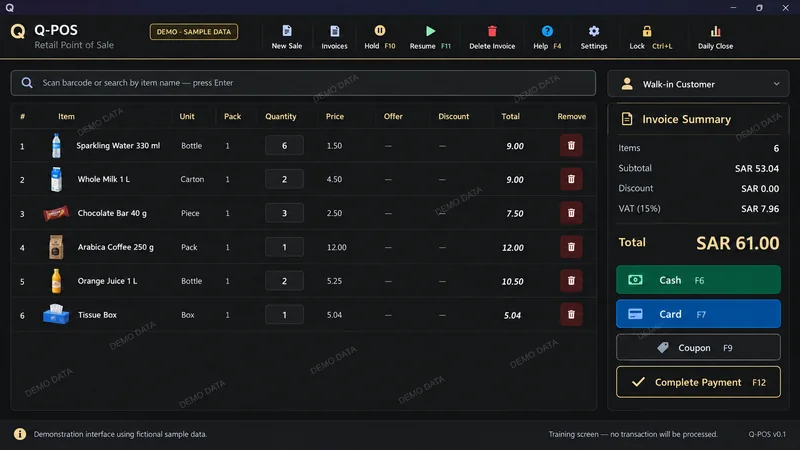Click the SAR 7.96 VAT value

[760, 209]
